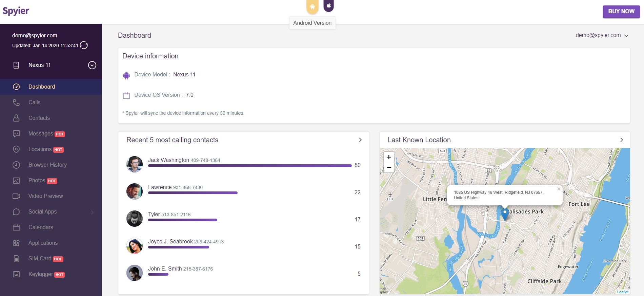644x296 pixels.
Task: Click the Messages chat bubble icon
Action: click(x=16, y=134)
